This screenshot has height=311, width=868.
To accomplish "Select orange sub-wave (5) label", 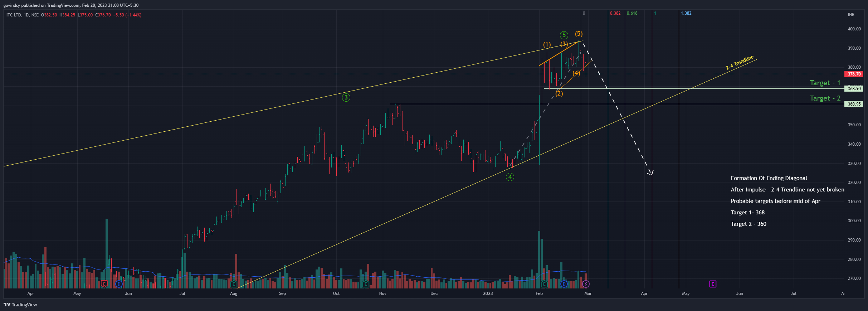I will (579, 34).
